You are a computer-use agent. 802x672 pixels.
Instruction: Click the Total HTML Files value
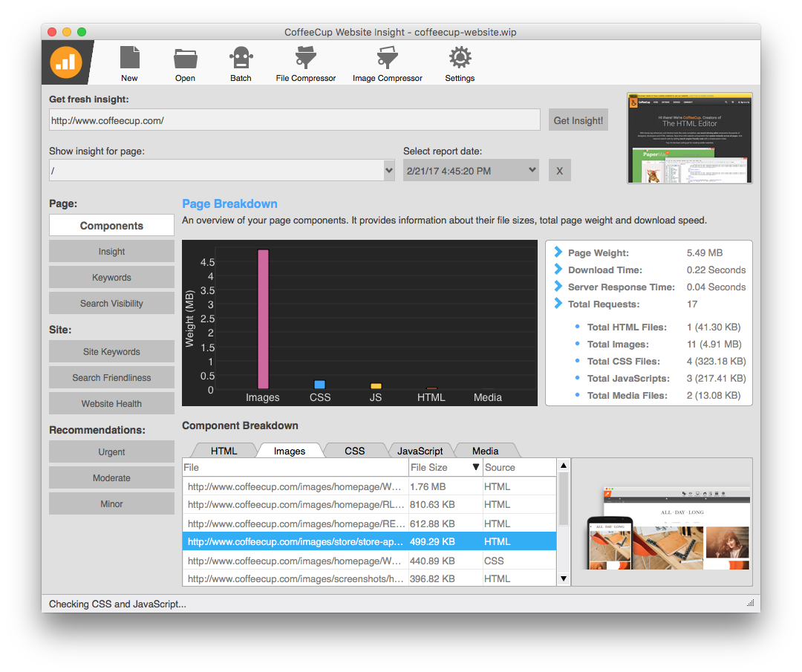pos(714,327)
